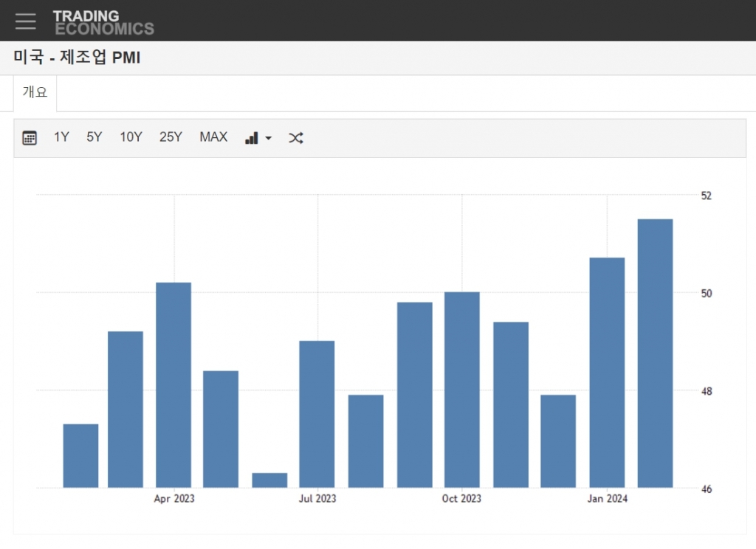Open the hamburger navigation menu
Screen dimensions: 756x549
click(x=26, y=21)
